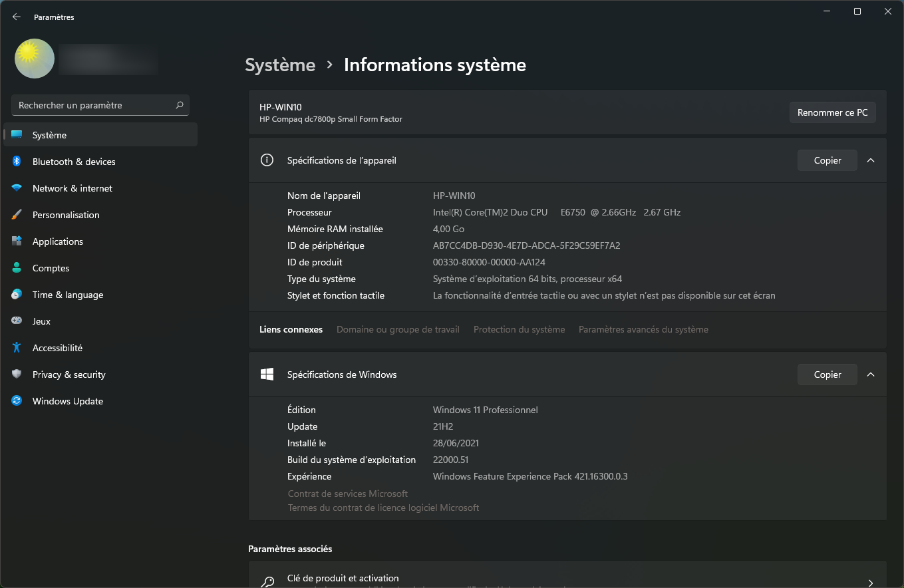Click the Système monitor icon in sidebar
This screenshot has width=904, height=588.
coord(17,135)
